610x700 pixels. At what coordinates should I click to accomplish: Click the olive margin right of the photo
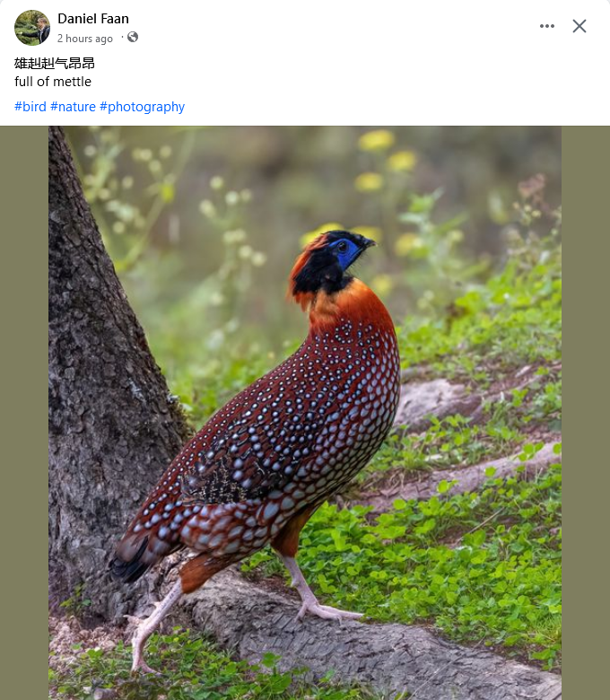pos(586,413)
